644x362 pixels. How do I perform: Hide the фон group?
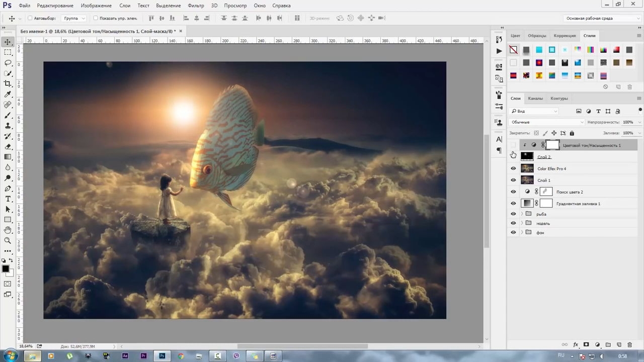pyautogui.click(x=513, y=232)
